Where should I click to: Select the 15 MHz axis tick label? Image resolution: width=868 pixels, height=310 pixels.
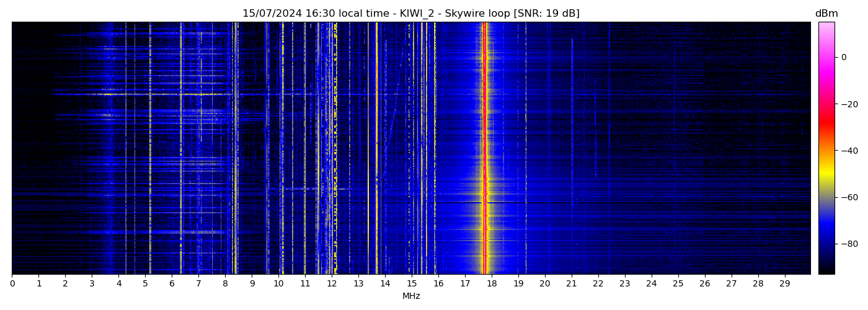[x=412, y=283]
